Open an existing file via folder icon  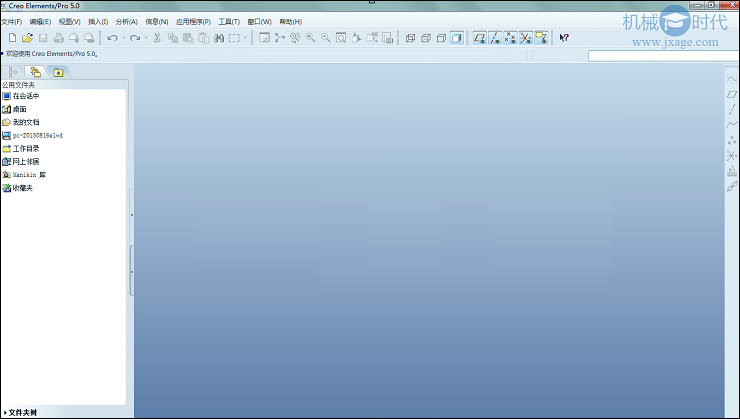[x=27, y=38]
